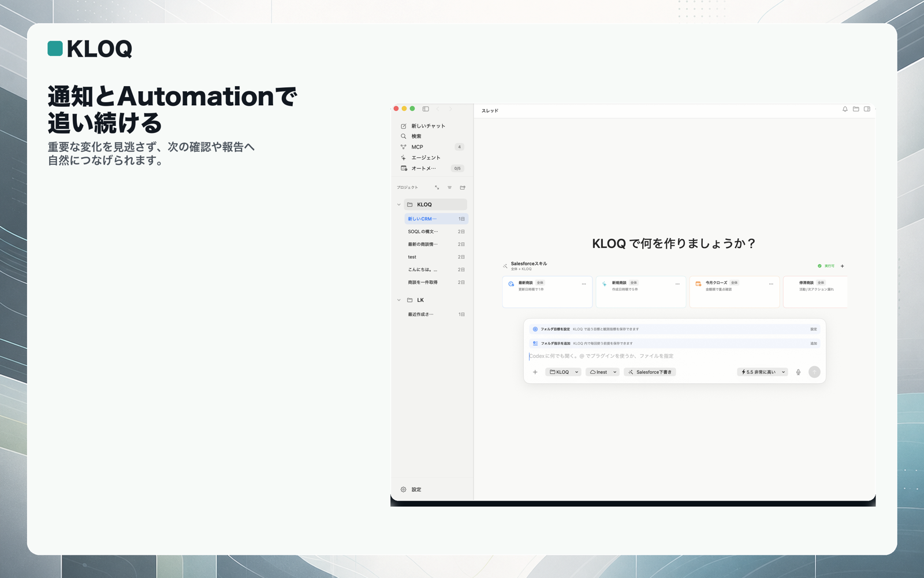Select the KLOQ project folder
Viewport: 924px width, 578px height.
tap(435, 205)
